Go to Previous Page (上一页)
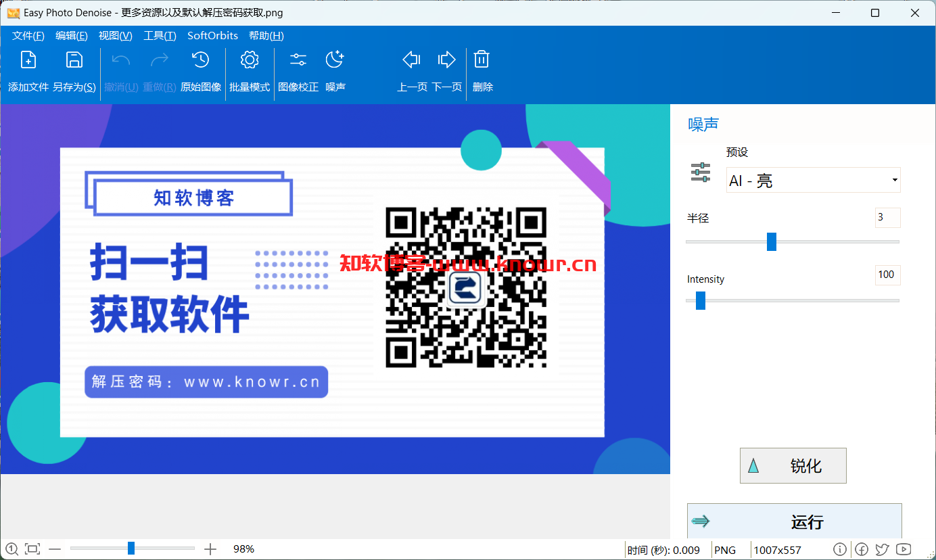936x560 pixels. (412, 60)
